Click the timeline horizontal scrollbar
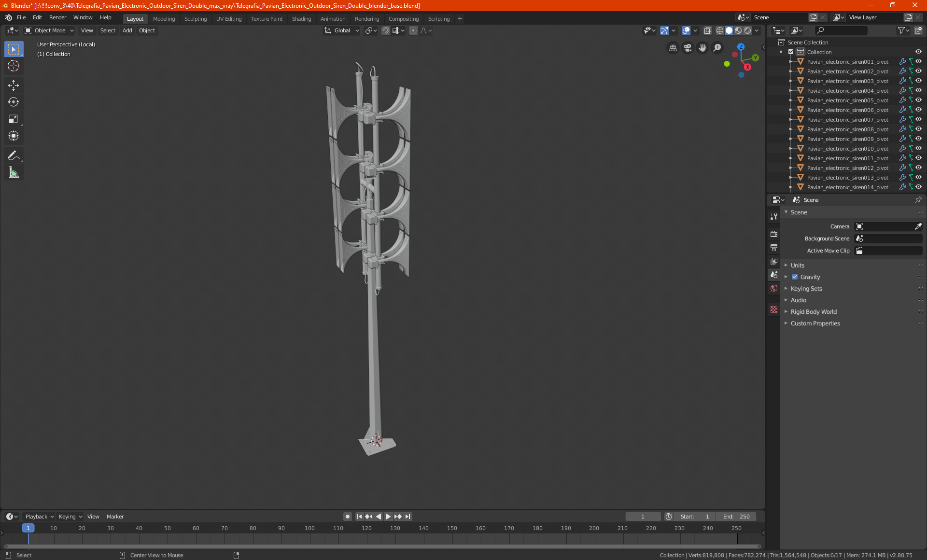927x560 pixels. click(x=382, y=546)
